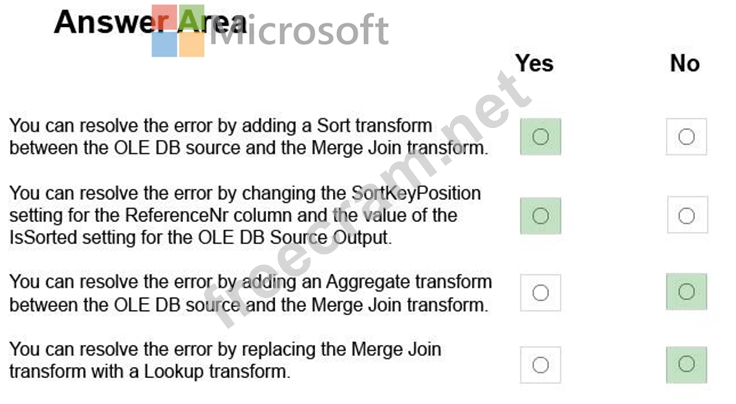
Task: Choose No for changing SortKeyPosition setting
Action: pos(687,216)
